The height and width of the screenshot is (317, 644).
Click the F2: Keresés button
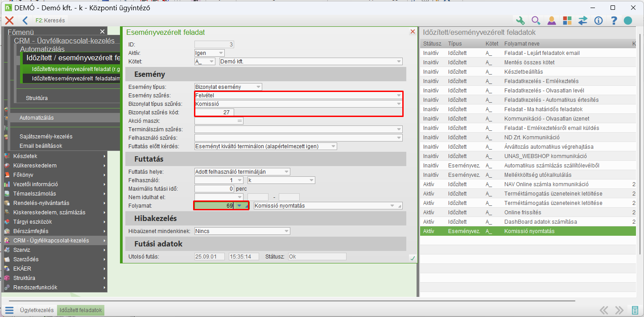click(50, 21)
